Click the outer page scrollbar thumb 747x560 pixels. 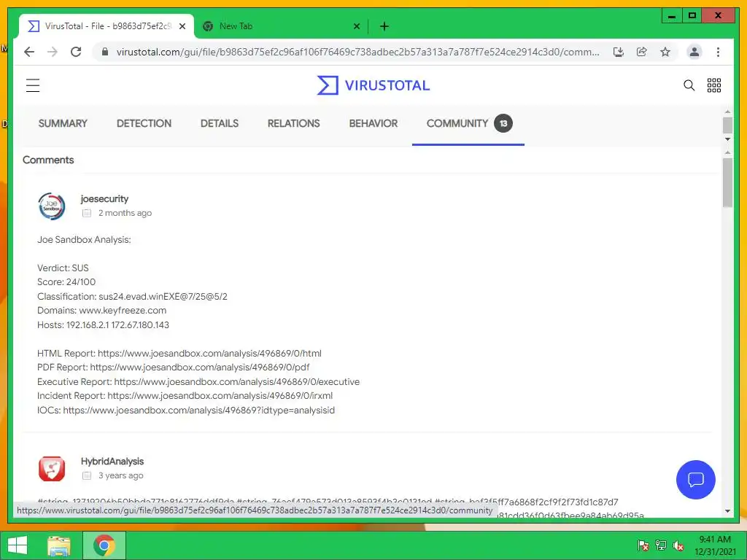pos(727,125)
